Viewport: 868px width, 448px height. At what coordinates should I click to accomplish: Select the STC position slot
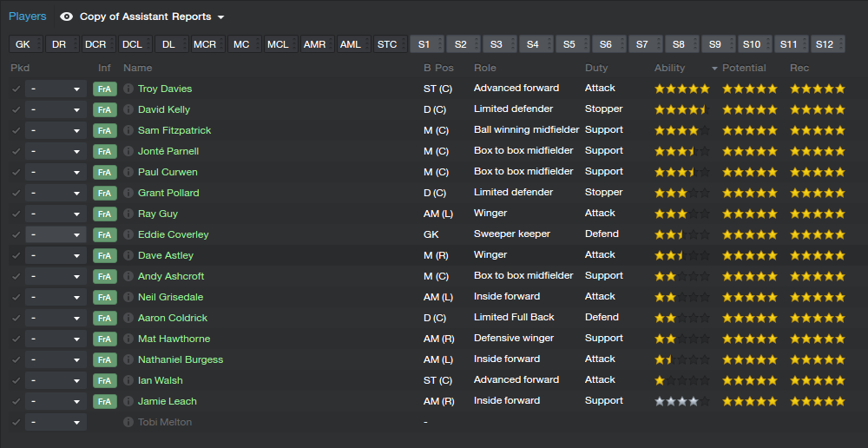pos(391,44)
